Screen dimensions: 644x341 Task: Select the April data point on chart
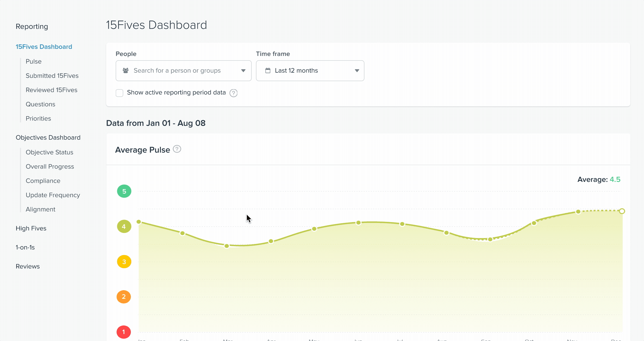click(271, 241)
